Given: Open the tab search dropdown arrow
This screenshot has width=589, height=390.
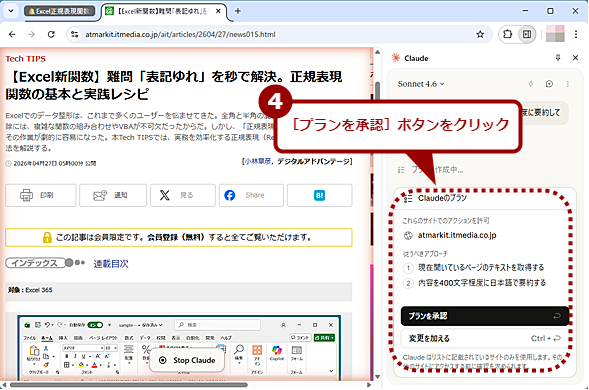Looking at the screenshot, I should [11, 11].
